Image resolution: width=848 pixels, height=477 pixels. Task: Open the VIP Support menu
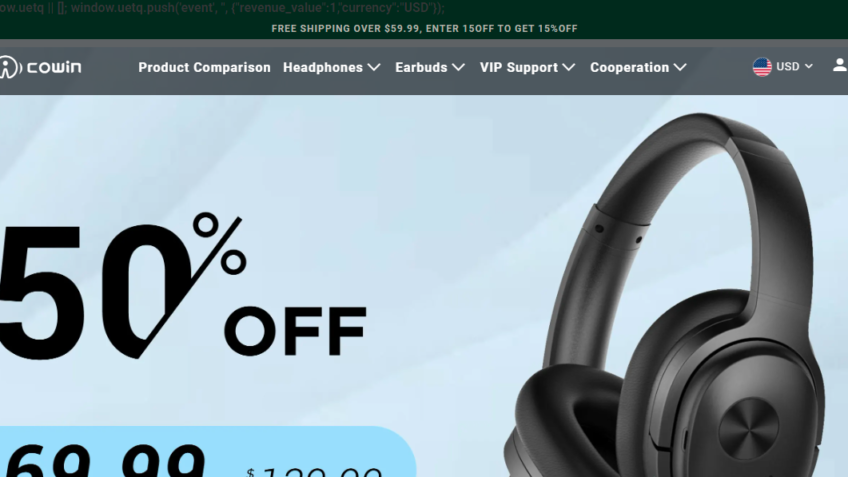519,68
